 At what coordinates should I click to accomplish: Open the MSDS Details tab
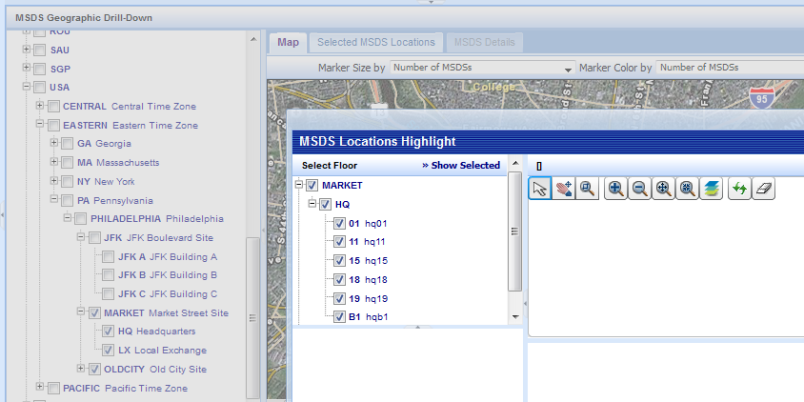[x=484, y=43]
